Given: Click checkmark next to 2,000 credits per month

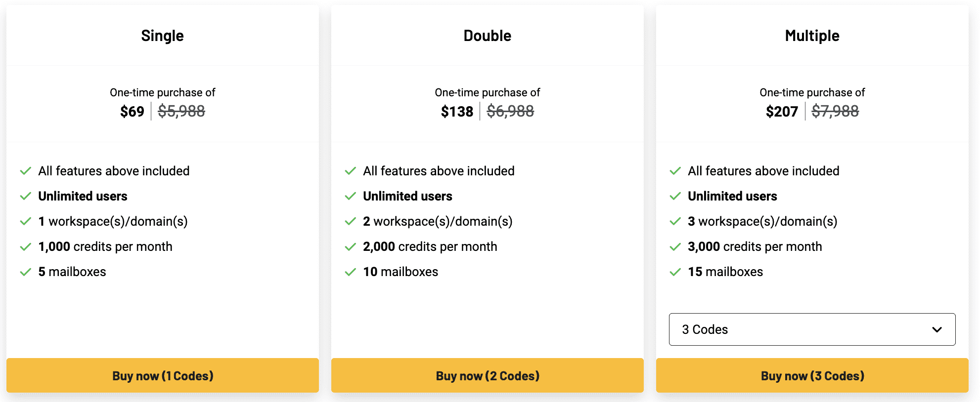Looking at the screenshot, I should click(351, 247).
